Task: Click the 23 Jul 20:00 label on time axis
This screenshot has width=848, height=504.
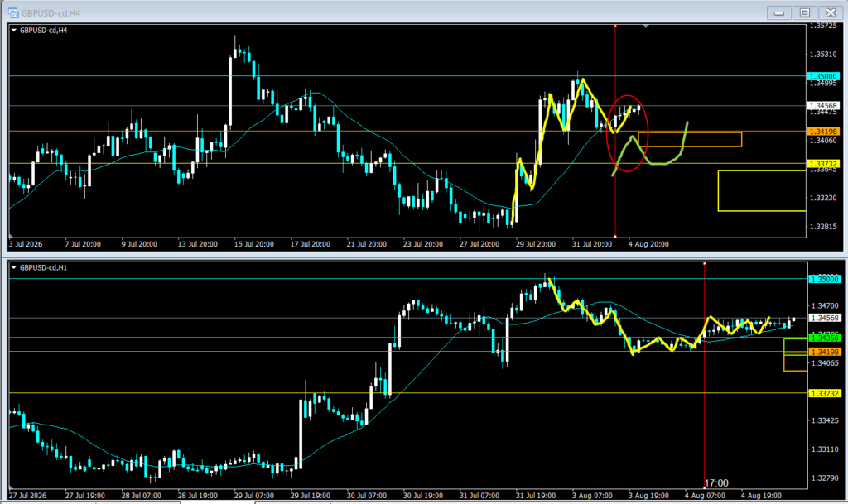Action: (x=422, y=244)
